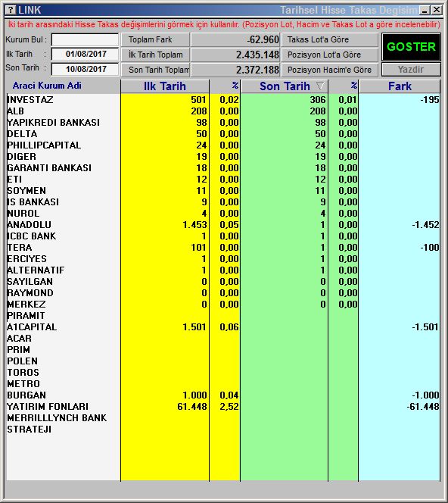Click the help question mark icon
Screen dimensions: 448x503
coord(11,10)
